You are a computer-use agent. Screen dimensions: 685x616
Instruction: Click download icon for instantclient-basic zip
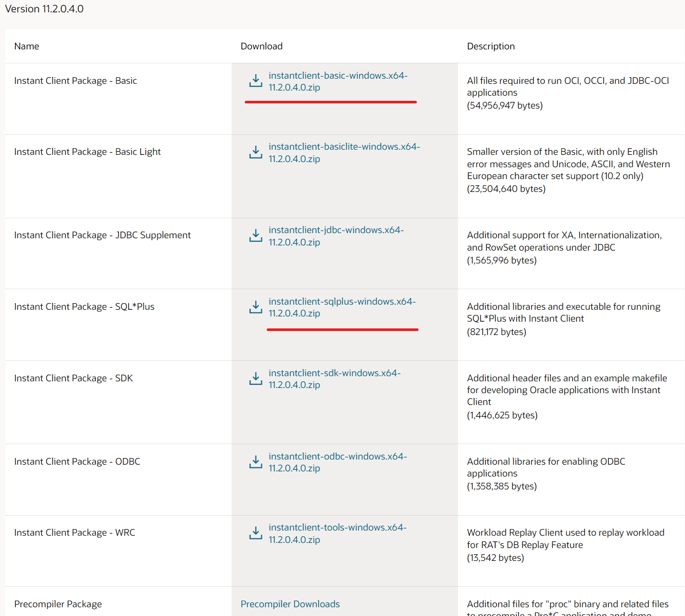coord(256,81)
